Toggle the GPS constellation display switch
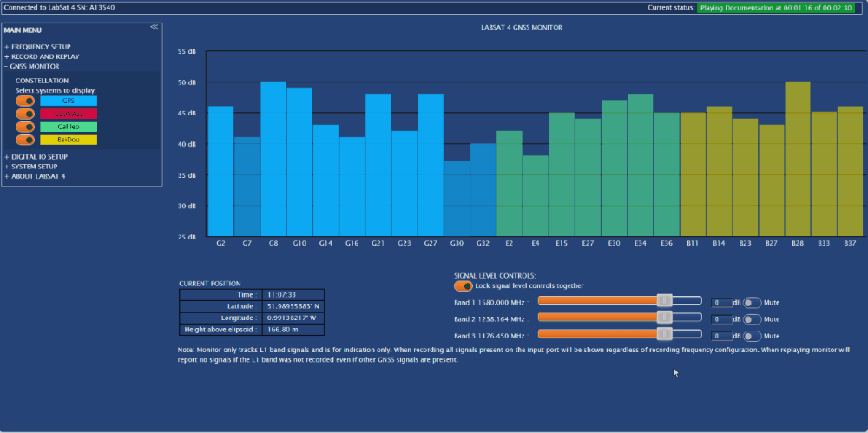This screenshot has height=433, width=868. click(25, 102)
